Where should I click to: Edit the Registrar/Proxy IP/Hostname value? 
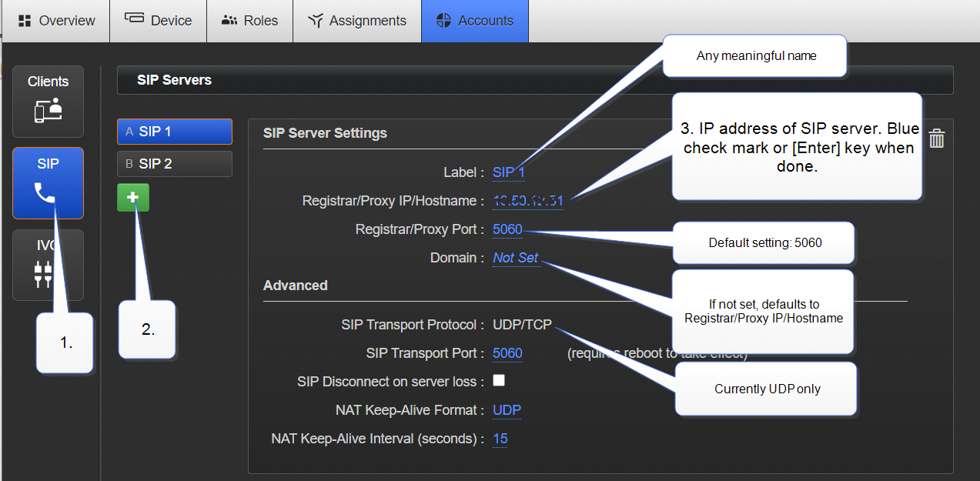click(x=527, y=201)
